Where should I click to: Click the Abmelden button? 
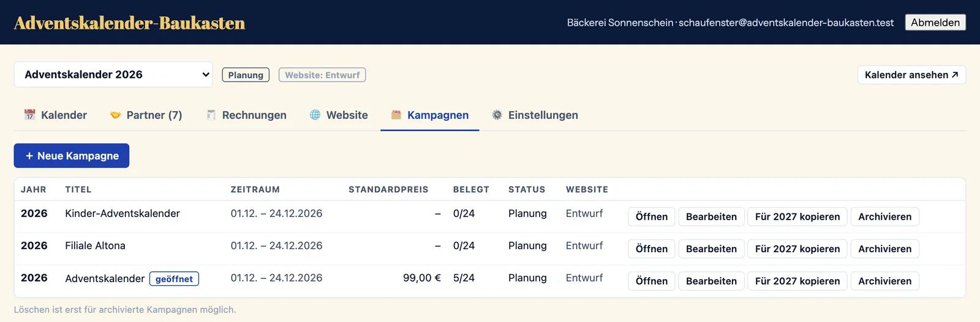pyautogui.click(x=935, y=23)
